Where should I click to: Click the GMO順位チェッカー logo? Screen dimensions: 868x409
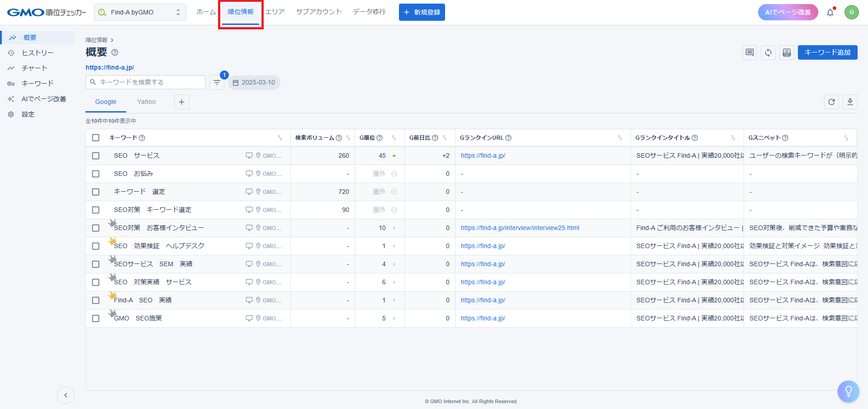47,12
